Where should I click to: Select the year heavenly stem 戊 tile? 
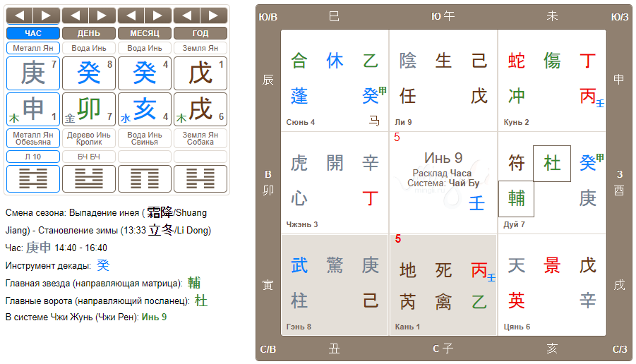200,73
